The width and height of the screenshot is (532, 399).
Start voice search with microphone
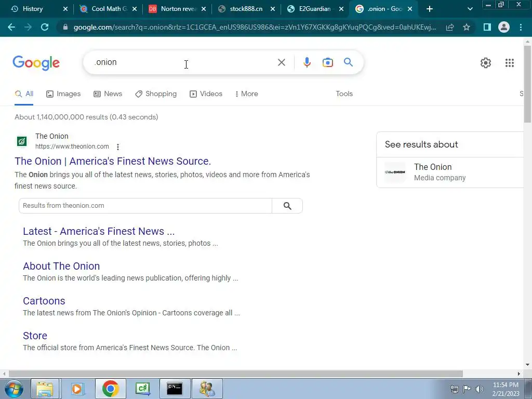point(307,62)
